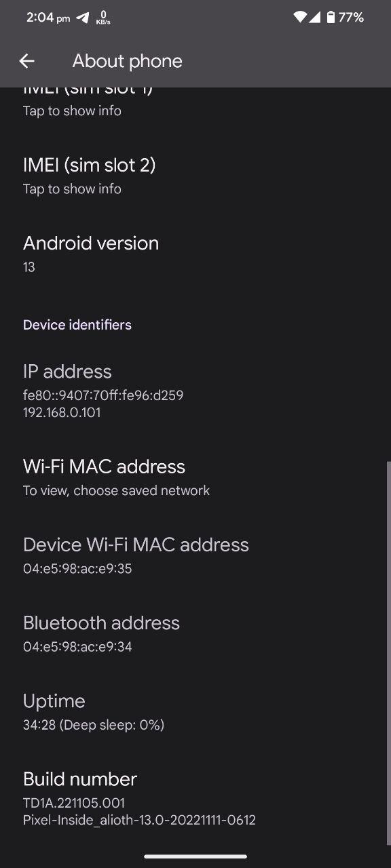391x868 pixels.
Task: Tap the Device identifiers section header
Action: pos(77,325)
